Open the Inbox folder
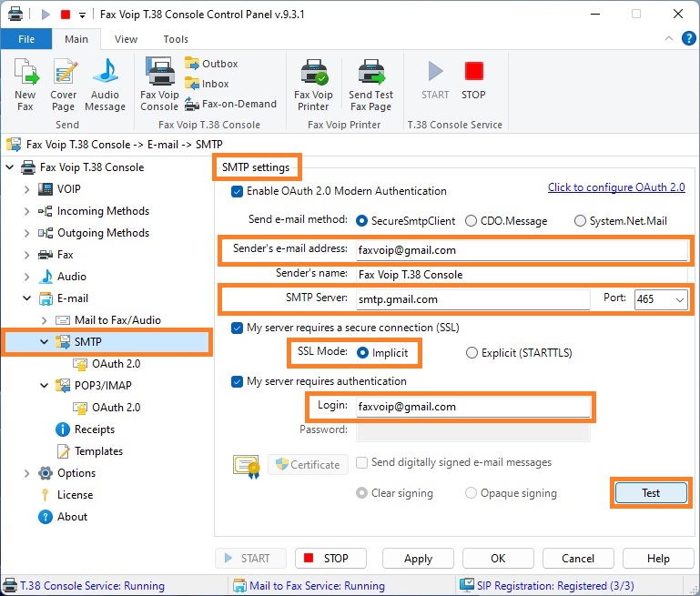 tap(207, 84)
